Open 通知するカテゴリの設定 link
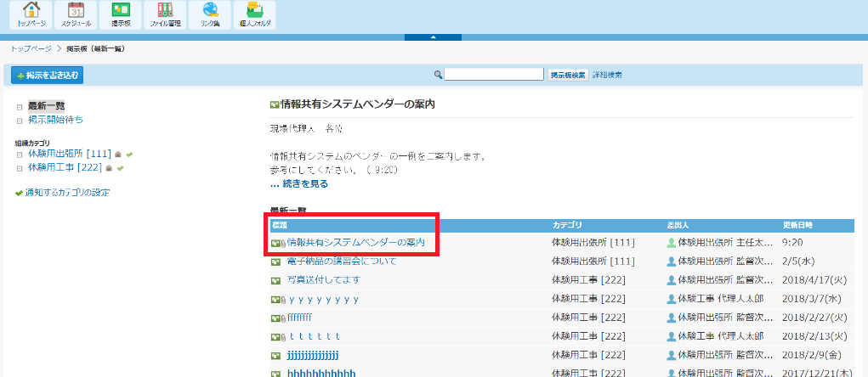This screenshot has height=377, width=868. [x=67, y=193]
